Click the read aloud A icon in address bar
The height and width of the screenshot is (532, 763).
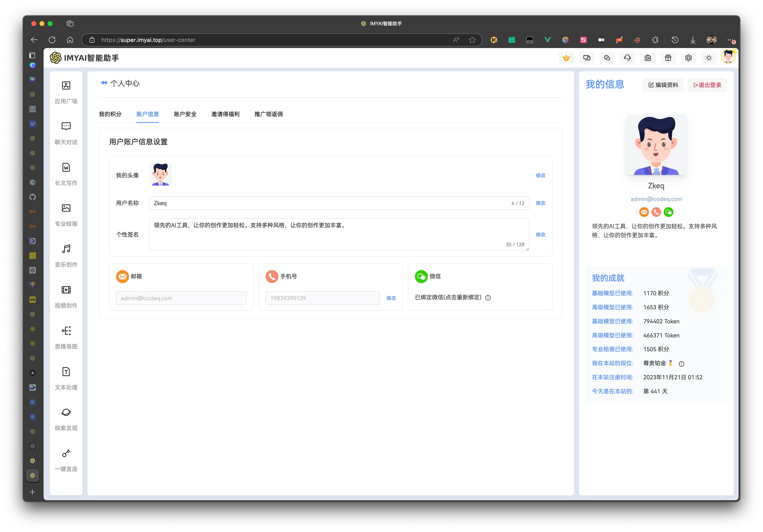pos(456,40)
